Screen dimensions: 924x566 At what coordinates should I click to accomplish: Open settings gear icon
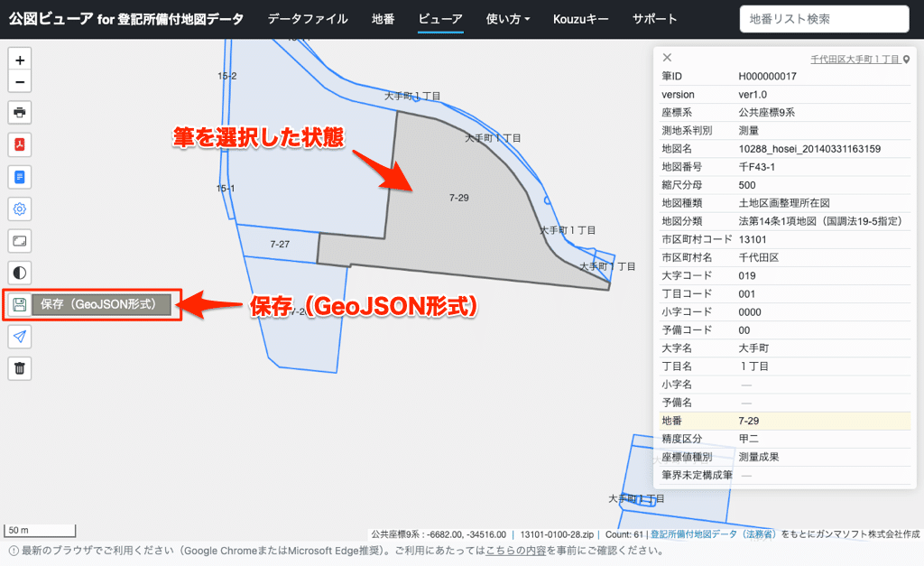coord(20,209)
